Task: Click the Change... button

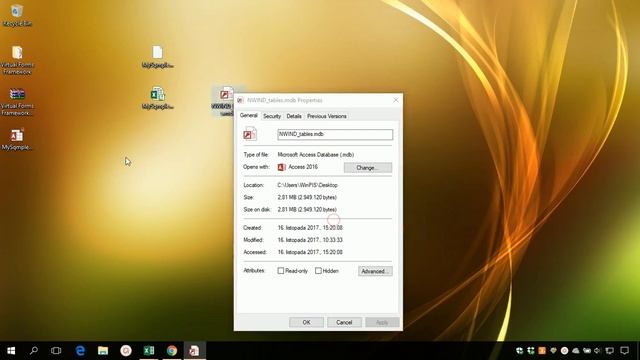Action: (x=368, y=168)
